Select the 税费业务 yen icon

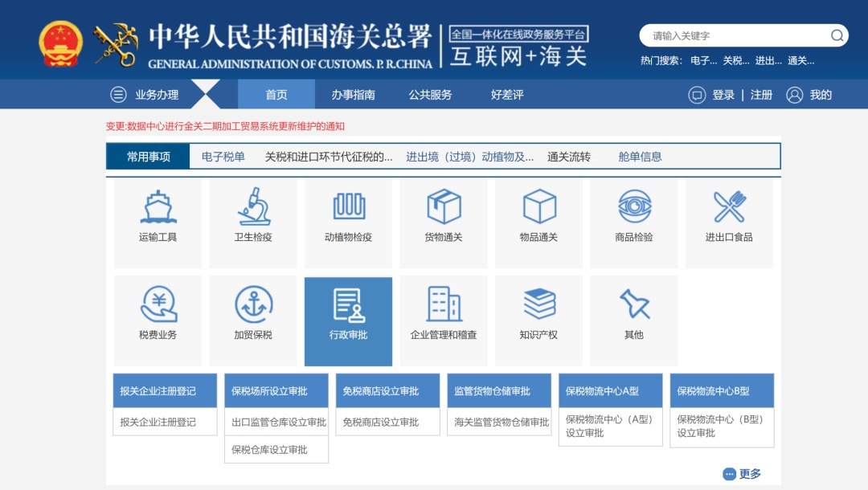(158, 304)
